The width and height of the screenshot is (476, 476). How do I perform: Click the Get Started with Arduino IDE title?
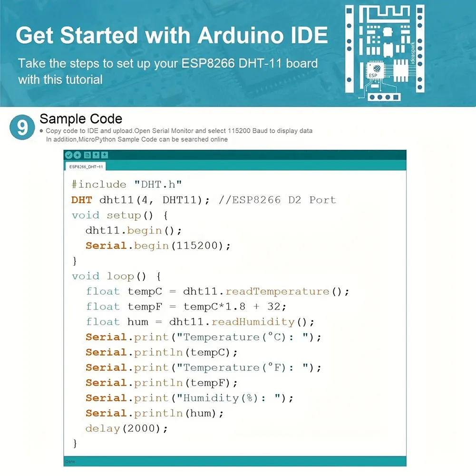point(172,35)
